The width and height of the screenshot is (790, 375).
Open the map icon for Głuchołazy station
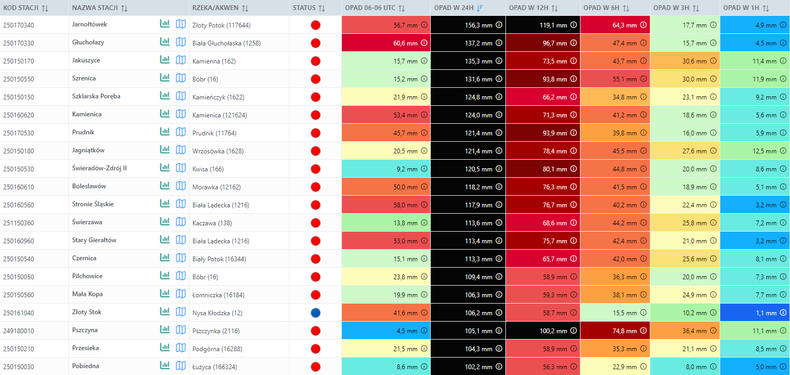[180, 42]
